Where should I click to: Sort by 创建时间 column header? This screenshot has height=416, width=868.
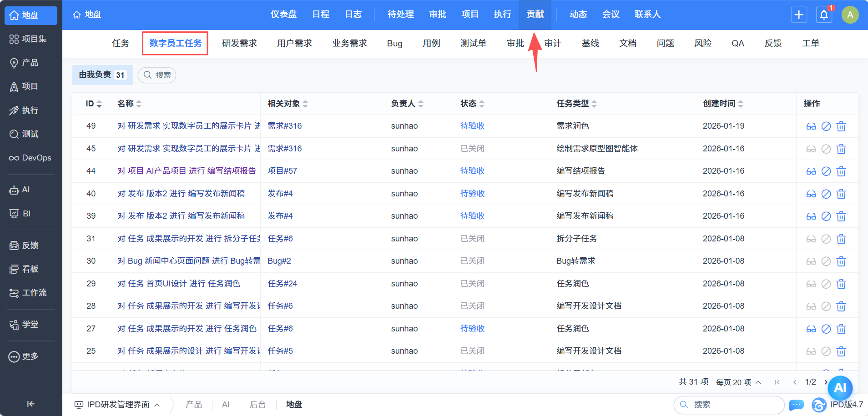(722, 104)
